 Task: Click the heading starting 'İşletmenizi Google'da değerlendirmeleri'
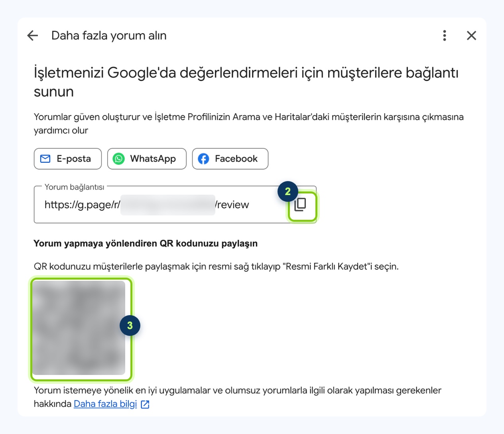click(x=246, y=82)
